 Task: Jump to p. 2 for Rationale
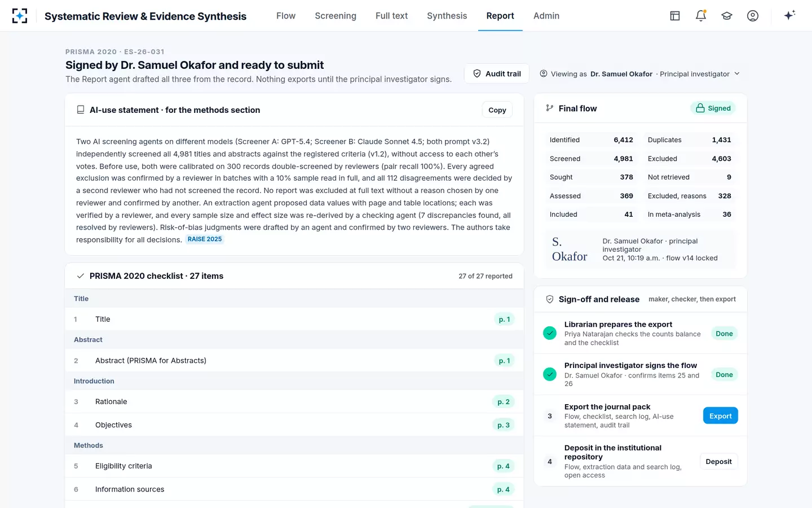coord(504,402)
